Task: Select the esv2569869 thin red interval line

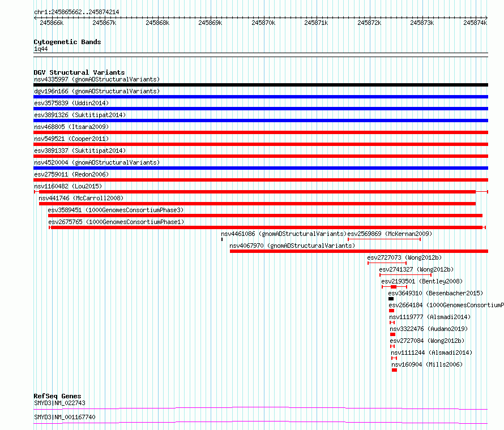Action: 384,239
